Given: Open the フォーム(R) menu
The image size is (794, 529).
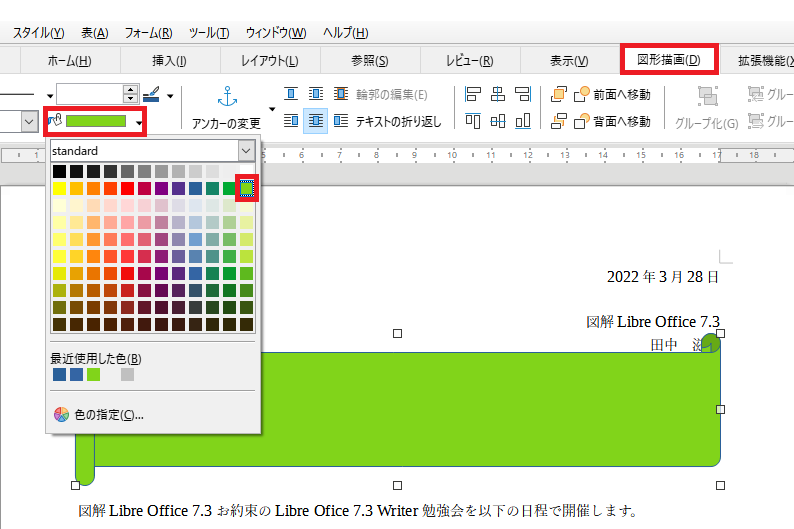Looking at the screenshot, I should [148, 33].
